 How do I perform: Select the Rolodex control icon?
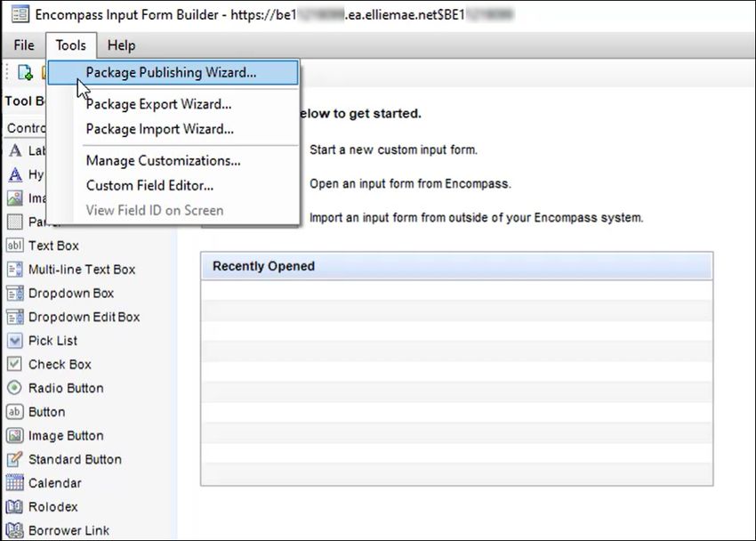tap(15, 507)
